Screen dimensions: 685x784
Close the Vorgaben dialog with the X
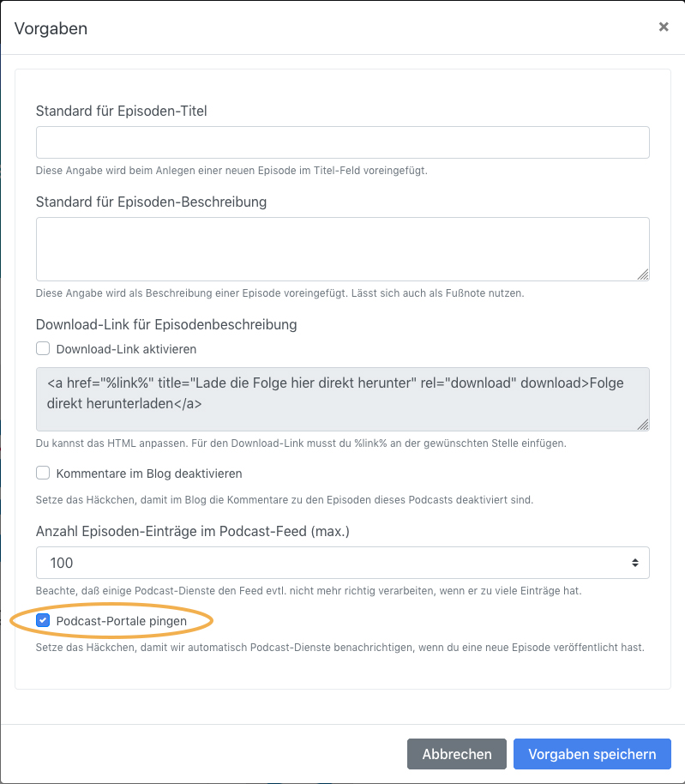click(x=663, y=27)
